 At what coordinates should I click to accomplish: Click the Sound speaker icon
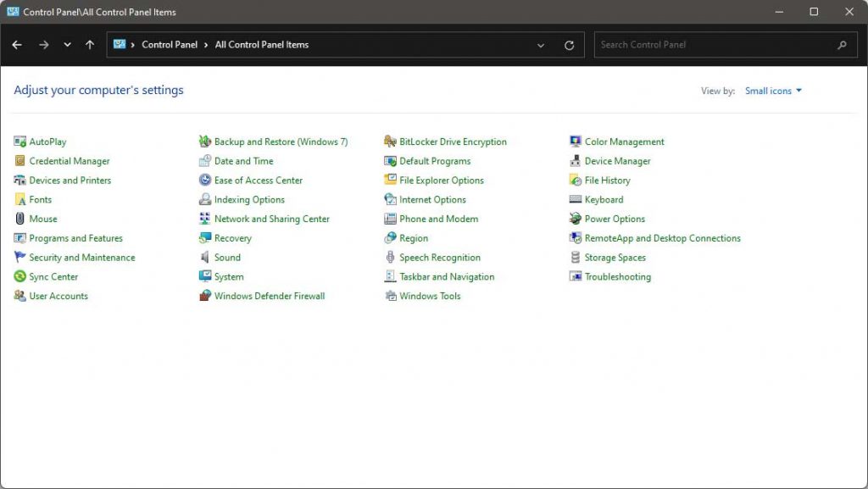[x=205, y=258]
